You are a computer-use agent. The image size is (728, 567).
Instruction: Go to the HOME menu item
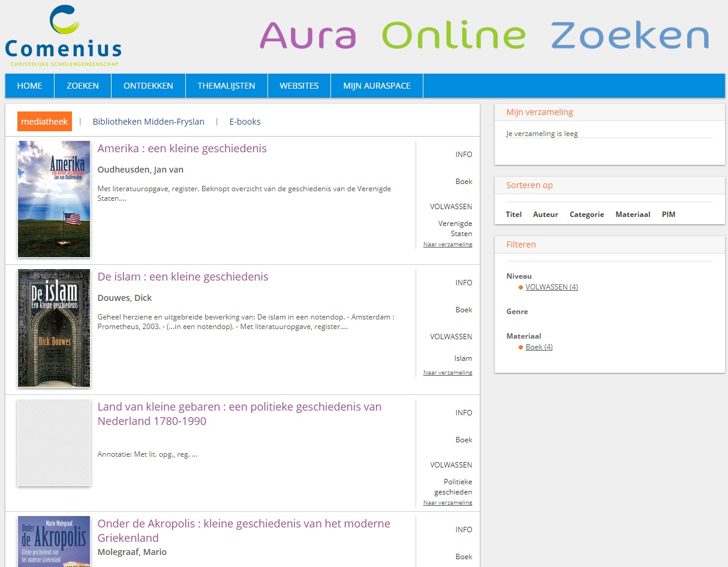29,86
